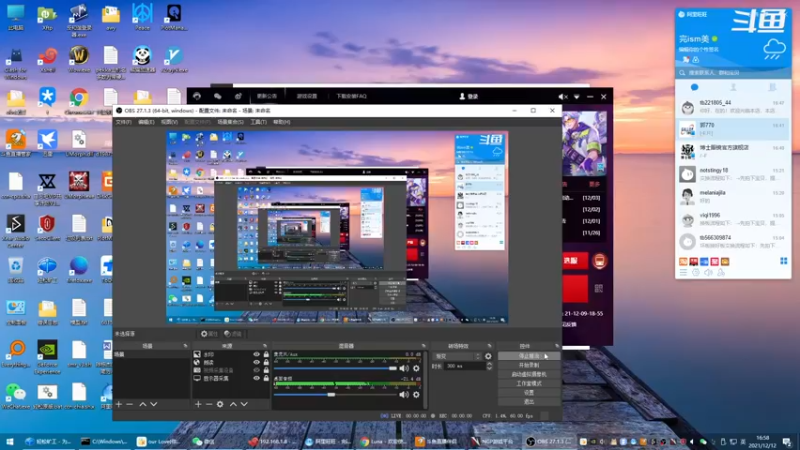Toggle lock on 显示器采集 source
This screenshot has height=450, width=800.
point(266,379)
